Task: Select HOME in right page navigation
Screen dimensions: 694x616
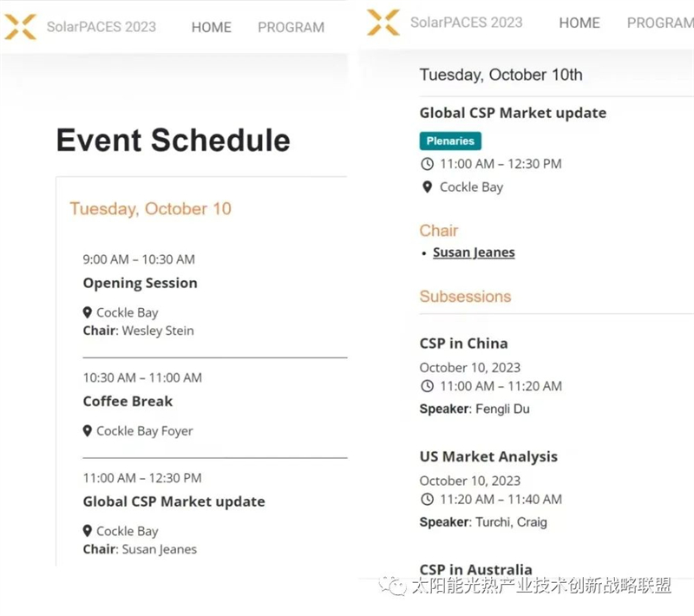Action: (x=579, y=23)
